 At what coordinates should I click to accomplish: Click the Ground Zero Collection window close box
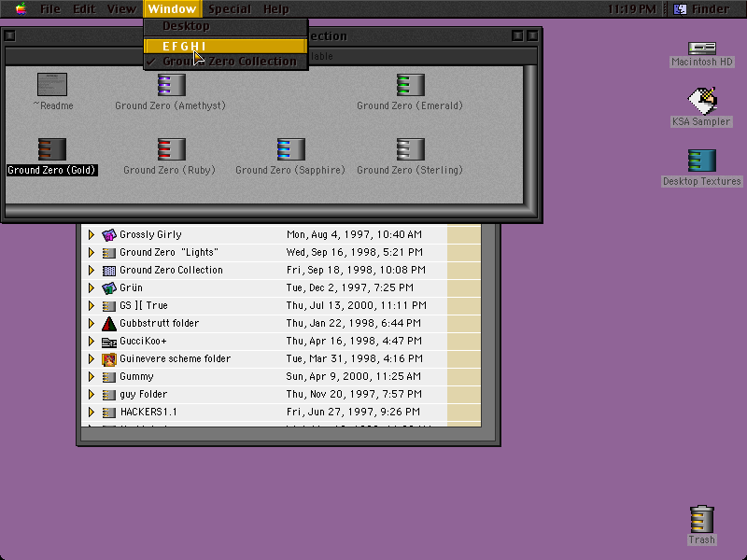tap(9, 35)
